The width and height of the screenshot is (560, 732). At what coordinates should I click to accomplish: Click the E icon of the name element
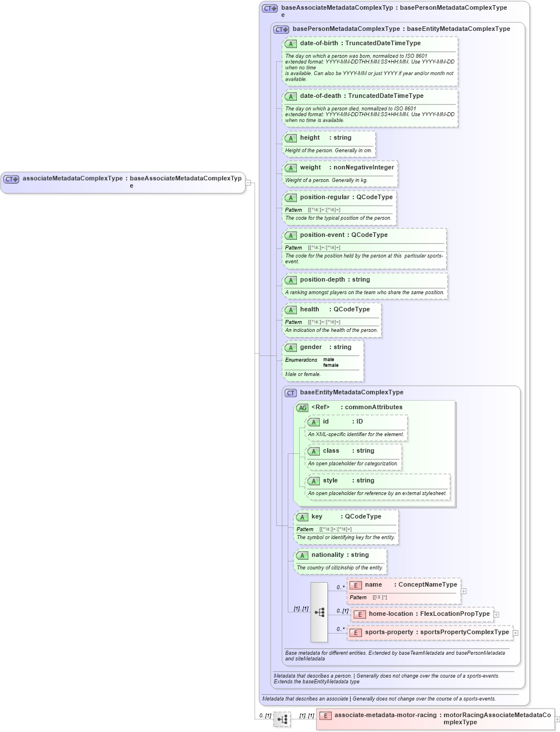(x=356, y=585)
